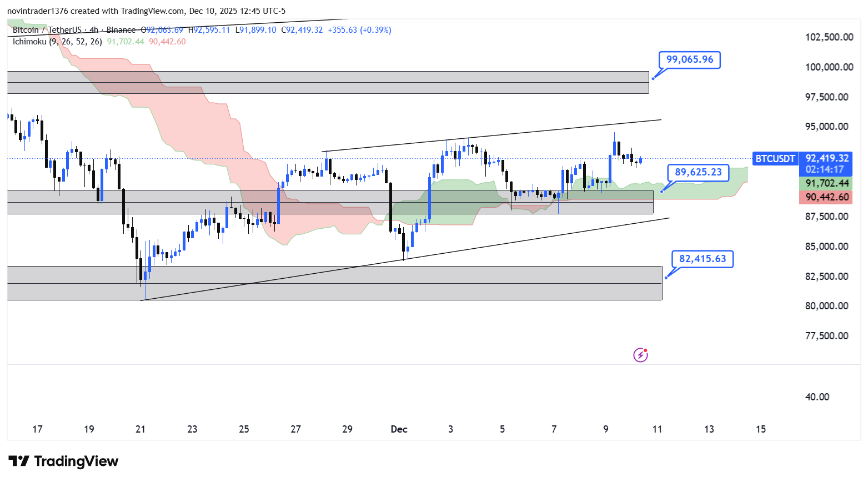
Task: Click the current price label 92,419.32
Action: click(x=827, y=158)
